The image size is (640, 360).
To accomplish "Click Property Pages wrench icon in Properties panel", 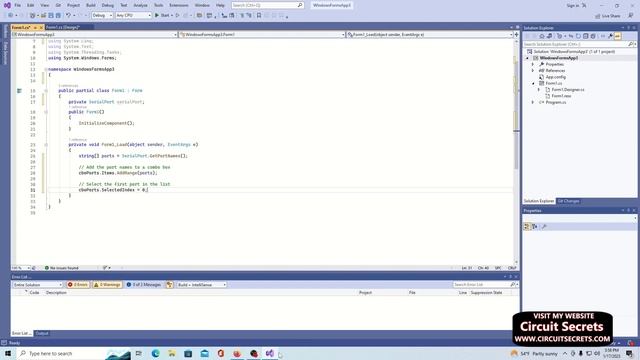I will point(544,227).
